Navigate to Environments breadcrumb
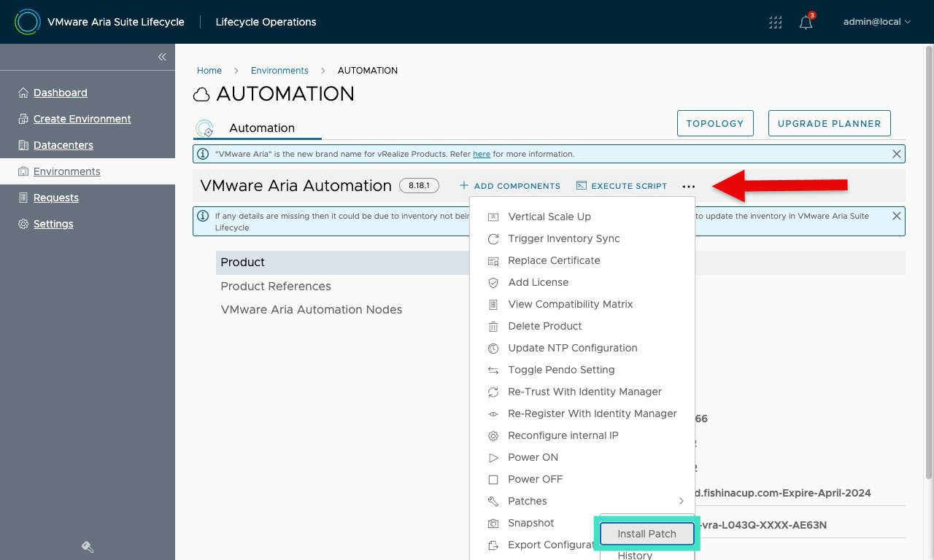The image size is (934, 560). 279,71
